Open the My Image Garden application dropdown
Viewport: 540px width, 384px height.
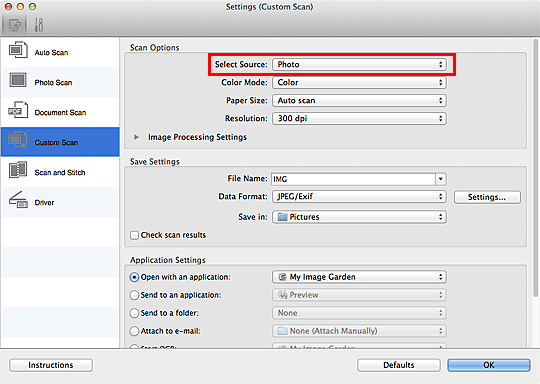coord(359,277)
